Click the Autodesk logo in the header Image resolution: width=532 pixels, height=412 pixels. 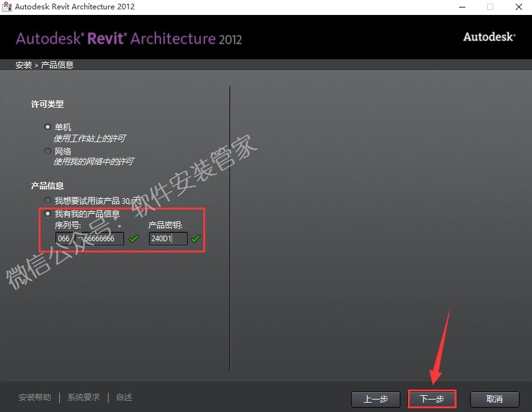[x=489, y=37]
